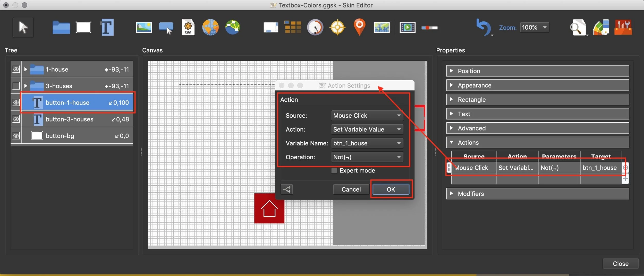Click the red house button on canvas
Screen dimensions: 644x276
[269, 208]
